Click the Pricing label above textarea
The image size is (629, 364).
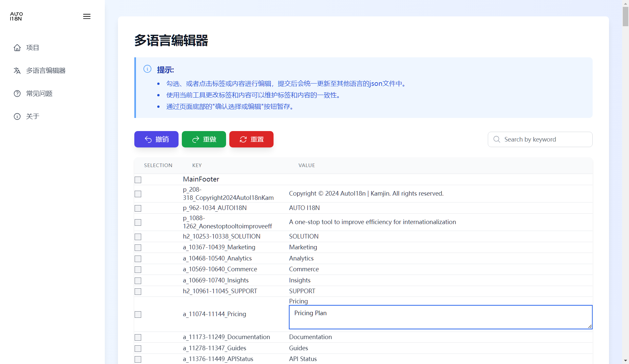(x=298, y=301)
